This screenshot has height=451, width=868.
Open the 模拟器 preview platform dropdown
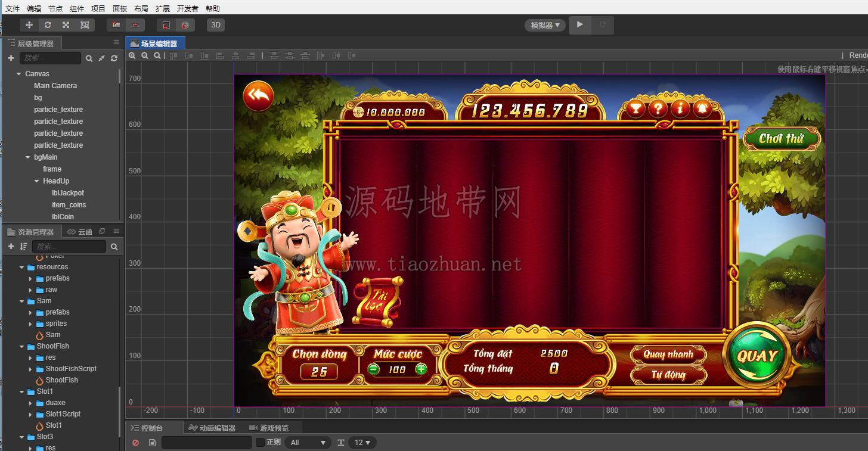click(545, 25)
